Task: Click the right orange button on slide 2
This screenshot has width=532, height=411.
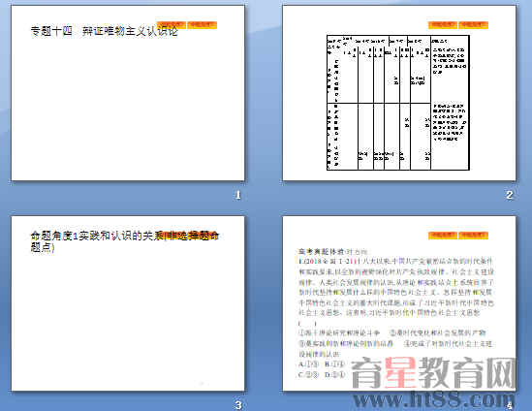Action: tap(473, 25)
